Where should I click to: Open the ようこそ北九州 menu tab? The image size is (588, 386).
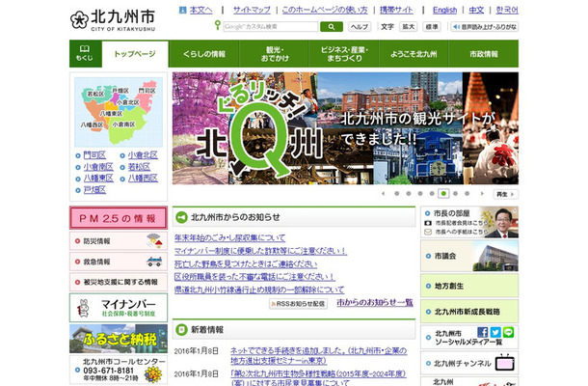[x=414, y=54]
